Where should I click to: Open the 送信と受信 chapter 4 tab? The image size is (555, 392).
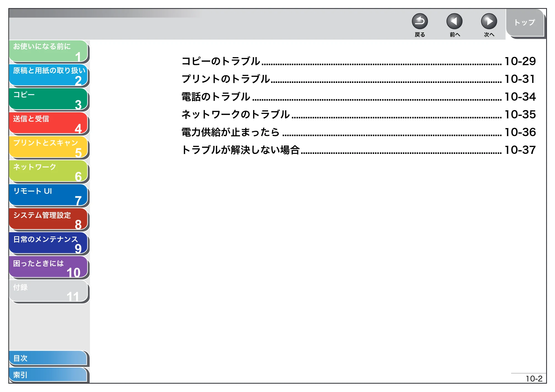(49, 123)
